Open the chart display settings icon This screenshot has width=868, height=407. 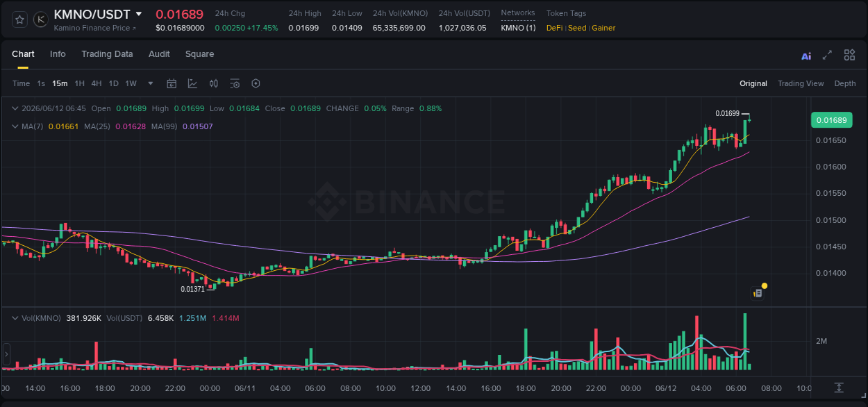point(235,83)
